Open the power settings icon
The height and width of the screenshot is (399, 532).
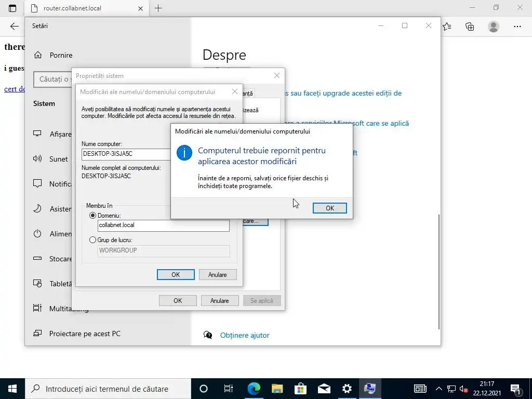coord(37,233)
